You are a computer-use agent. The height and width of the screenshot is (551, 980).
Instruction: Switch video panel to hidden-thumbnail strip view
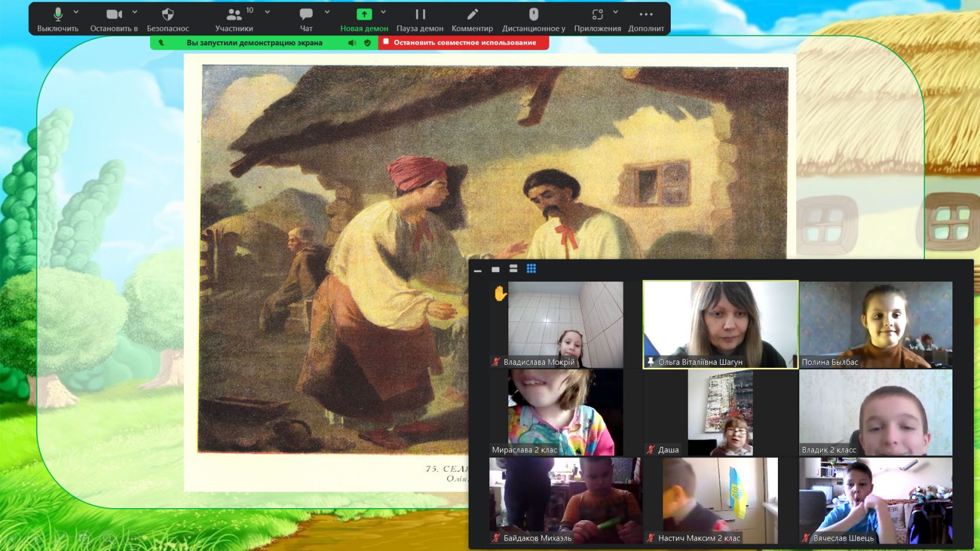(x=496, y=269)
